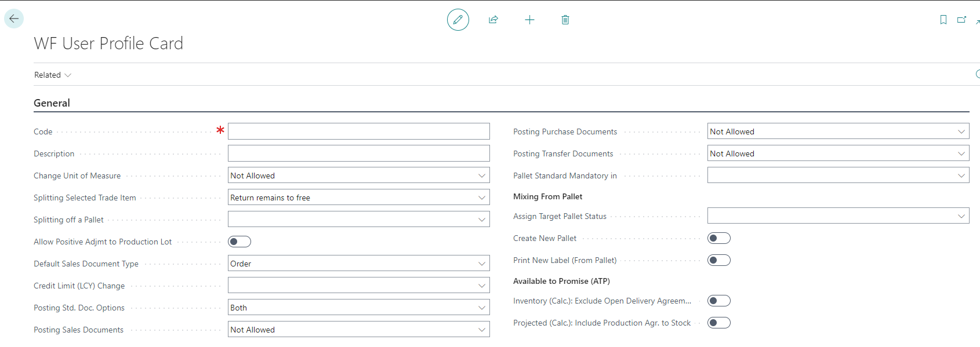The image size is (980, 347).
Task: Expand the Default Sales Document Type dropdown
Action: point(358,264)
